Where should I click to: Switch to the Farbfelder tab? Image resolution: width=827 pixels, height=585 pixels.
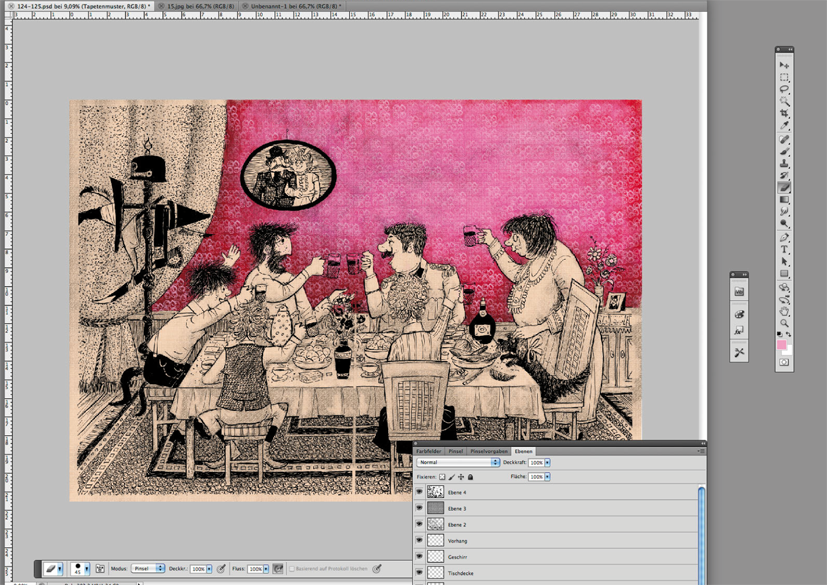(x=428, y=451)
